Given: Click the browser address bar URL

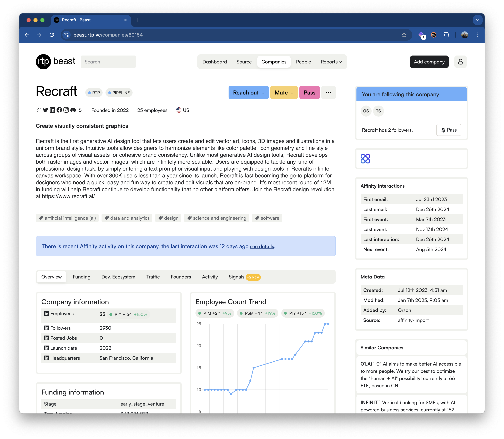Looking at the screenshot, I should point(108,35).
